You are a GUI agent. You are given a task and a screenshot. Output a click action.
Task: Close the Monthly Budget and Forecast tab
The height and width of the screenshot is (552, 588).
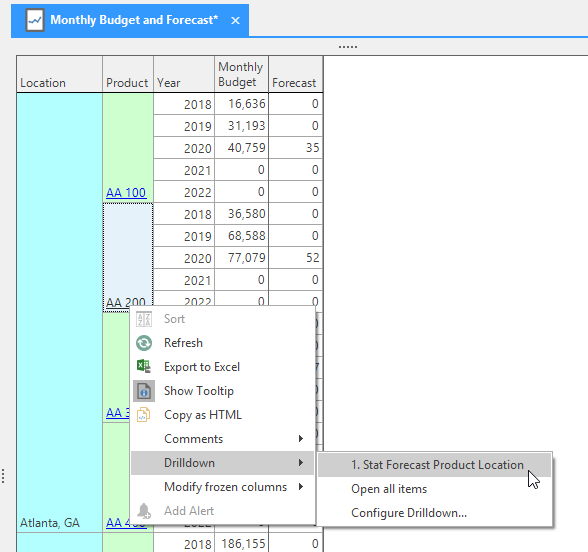pyautogui.click(x=235, y=20)
